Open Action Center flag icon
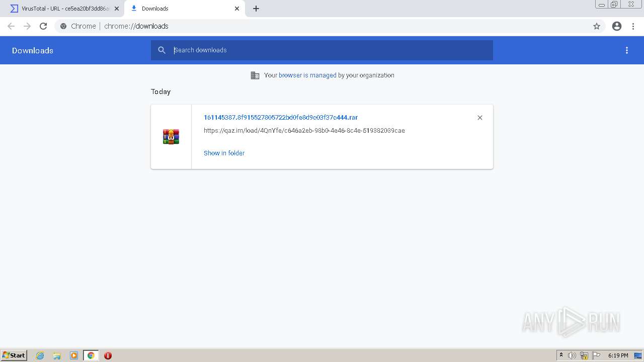The image size is (644, 362). (x=596, y=355)
